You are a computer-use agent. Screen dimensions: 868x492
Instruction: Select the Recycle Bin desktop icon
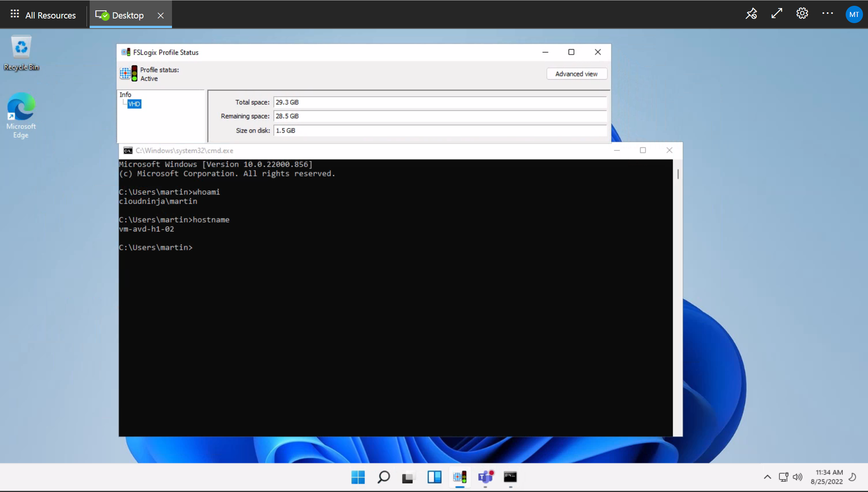21,53
